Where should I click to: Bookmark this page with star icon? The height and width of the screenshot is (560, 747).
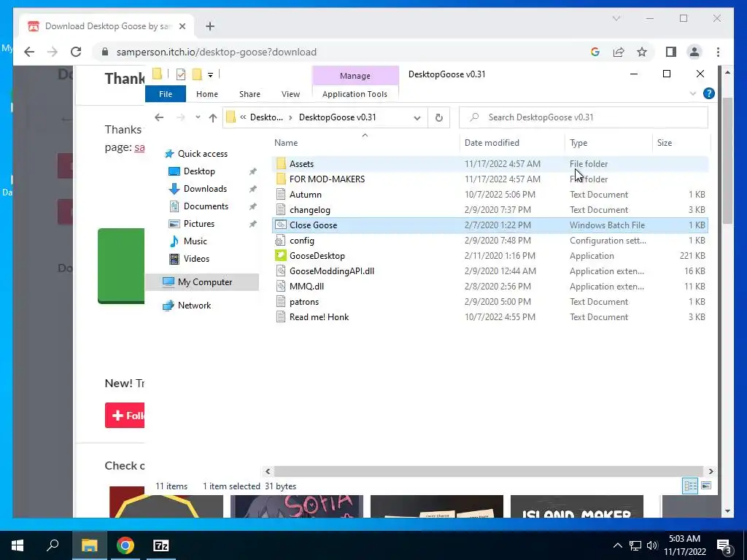click(642, 52)
